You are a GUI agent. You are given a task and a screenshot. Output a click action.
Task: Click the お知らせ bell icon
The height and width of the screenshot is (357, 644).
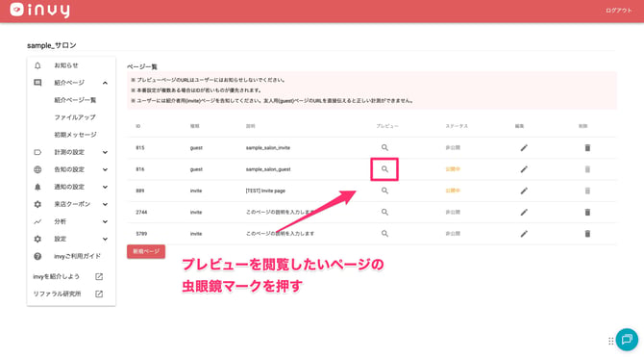(37, 65)
